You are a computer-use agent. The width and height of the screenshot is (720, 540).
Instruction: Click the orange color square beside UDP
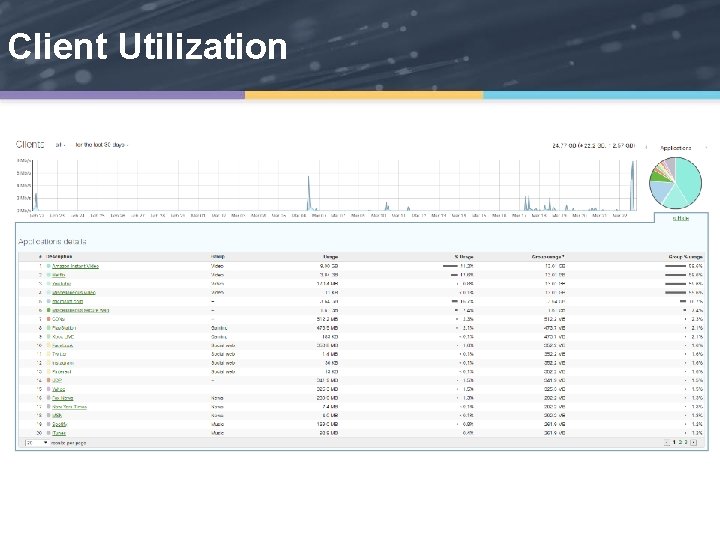(49, 380)
